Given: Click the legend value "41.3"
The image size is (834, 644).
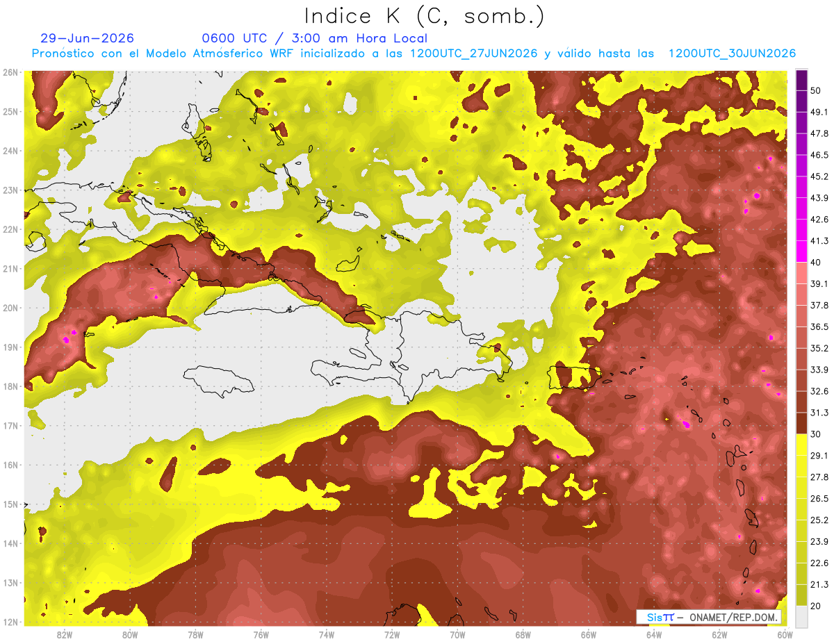Looking at the screenshot, I should (819, 240).
